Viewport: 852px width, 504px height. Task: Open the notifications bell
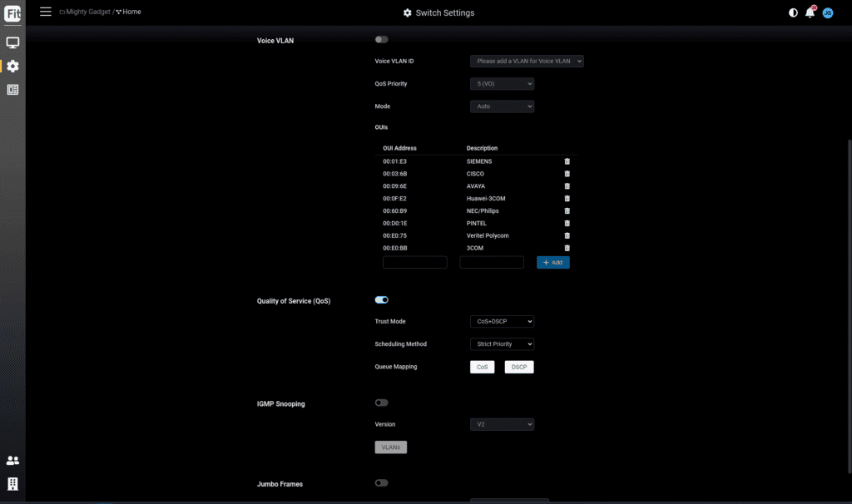point(810,12)
